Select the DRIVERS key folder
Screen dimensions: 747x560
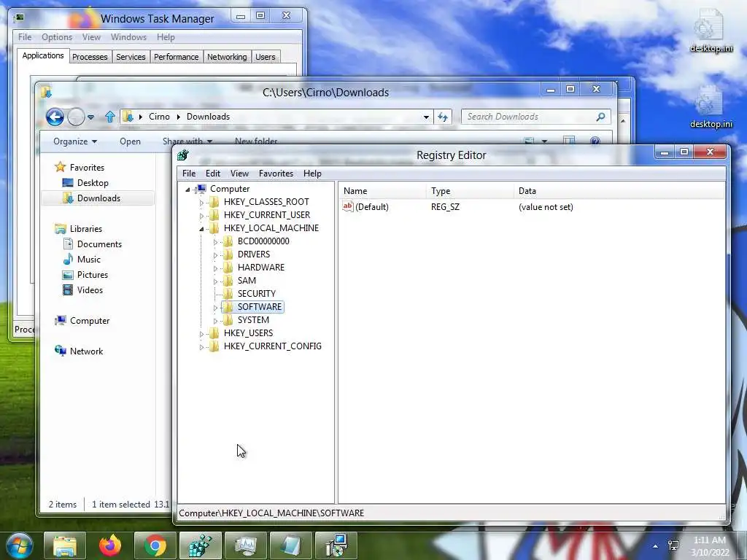pyautogui.click(x=253, y=254)
